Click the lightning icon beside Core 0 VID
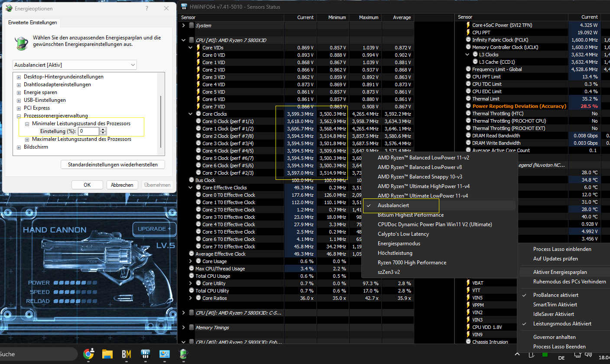The height and width of the screenshot is (364, 610). 198,55
